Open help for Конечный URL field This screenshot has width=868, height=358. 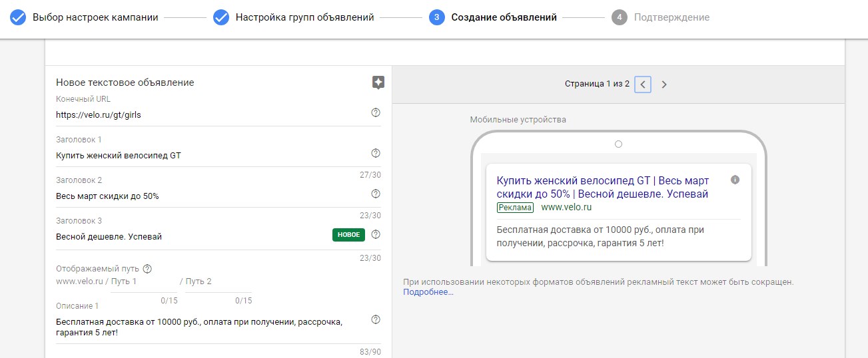click(376, 112)
